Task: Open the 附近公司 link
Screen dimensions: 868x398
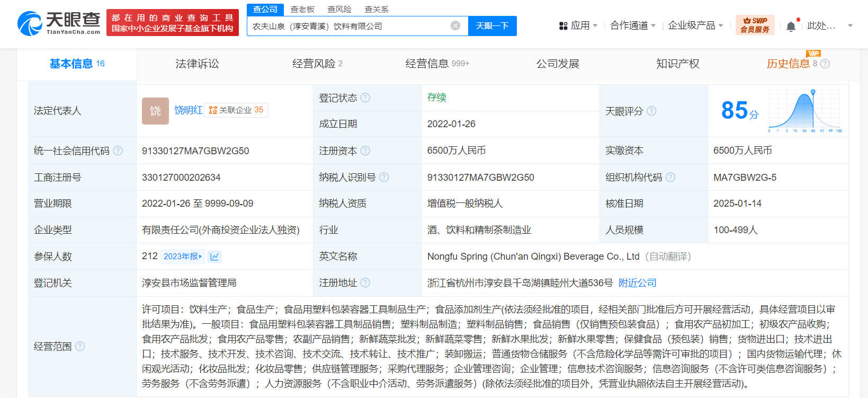Action: coord(638,283)
